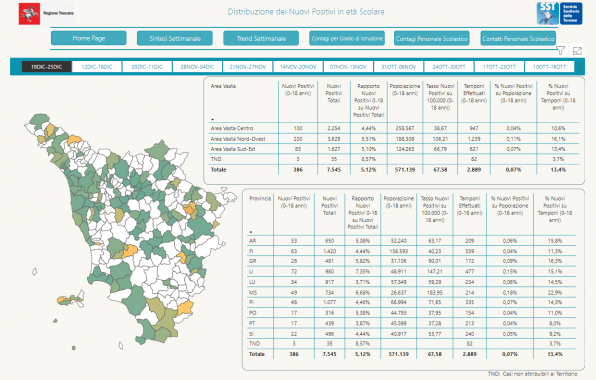Sort Provincia column by arrow
Image resolution: width=596 pixels, height=380 pixels.
(x=251, y=232)
